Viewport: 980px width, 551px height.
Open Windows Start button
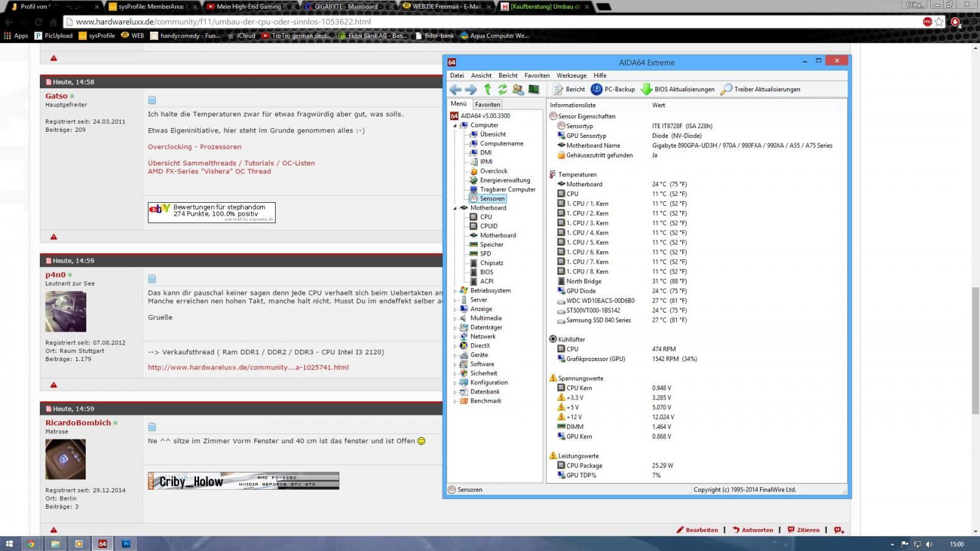[x=9, y=544]
